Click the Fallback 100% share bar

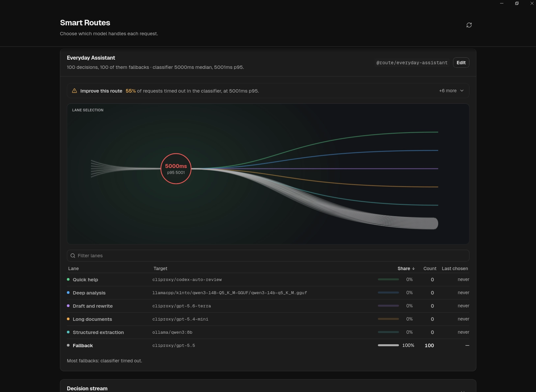tap(388, 345)
